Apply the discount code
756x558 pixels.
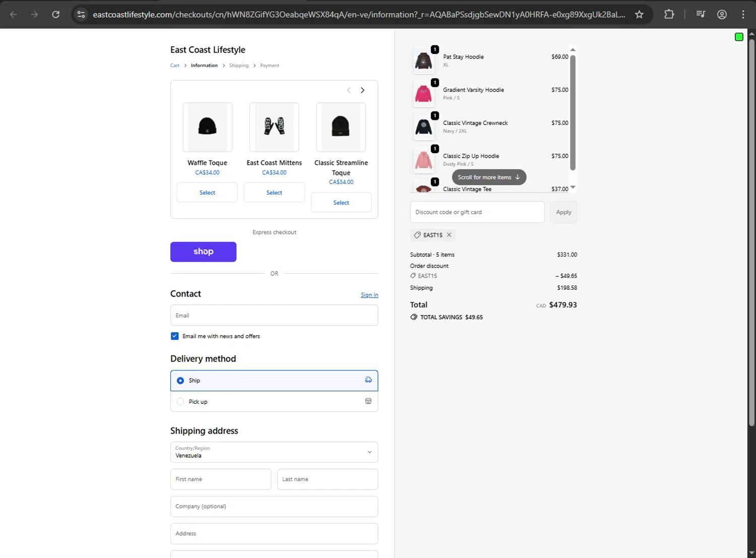tap(563, 212)
